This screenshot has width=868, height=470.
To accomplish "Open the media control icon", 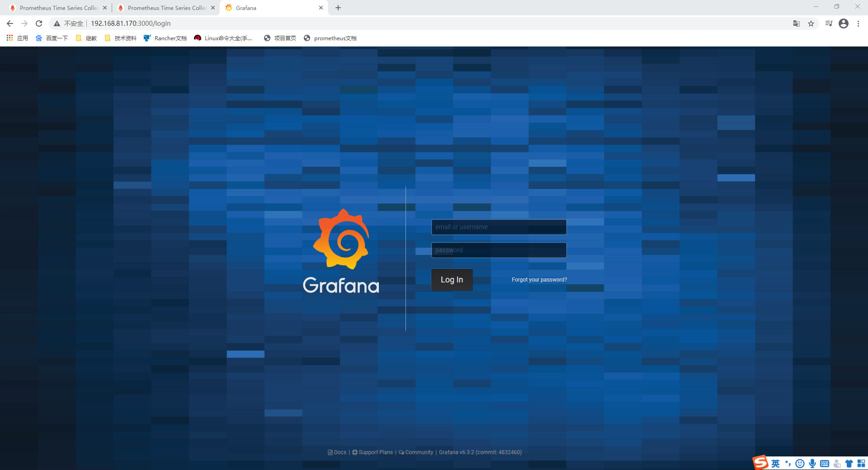I will pos(829,23).
